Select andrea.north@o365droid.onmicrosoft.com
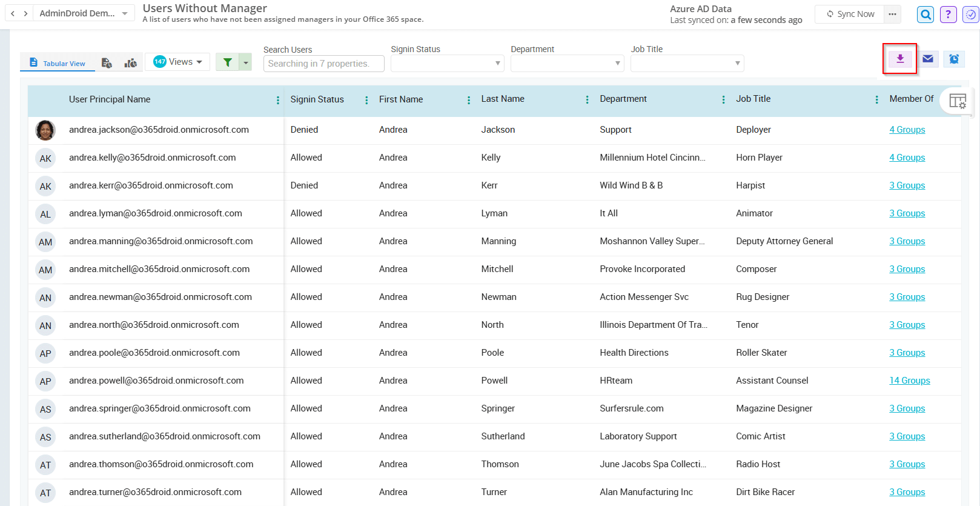Viewport: 980px width, 506px height. 154,325
